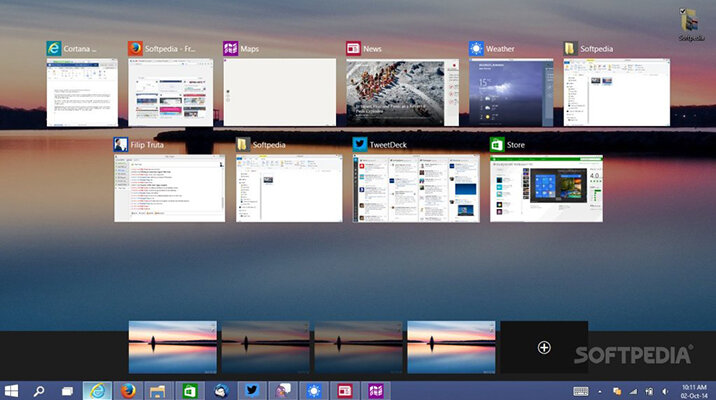Click the TweetDeck bird icon in Task View

click(360, 144)
